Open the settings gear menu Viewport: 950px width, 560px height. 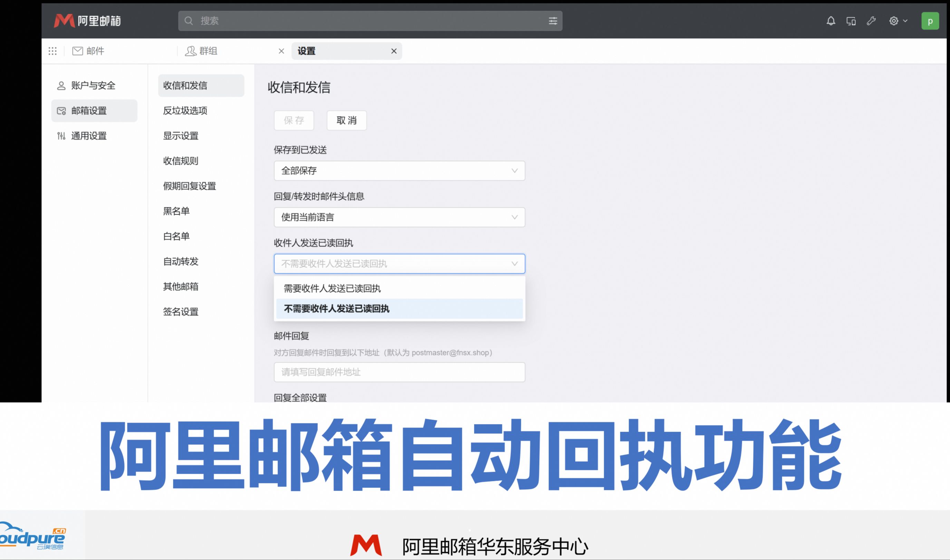click(898, 21)
